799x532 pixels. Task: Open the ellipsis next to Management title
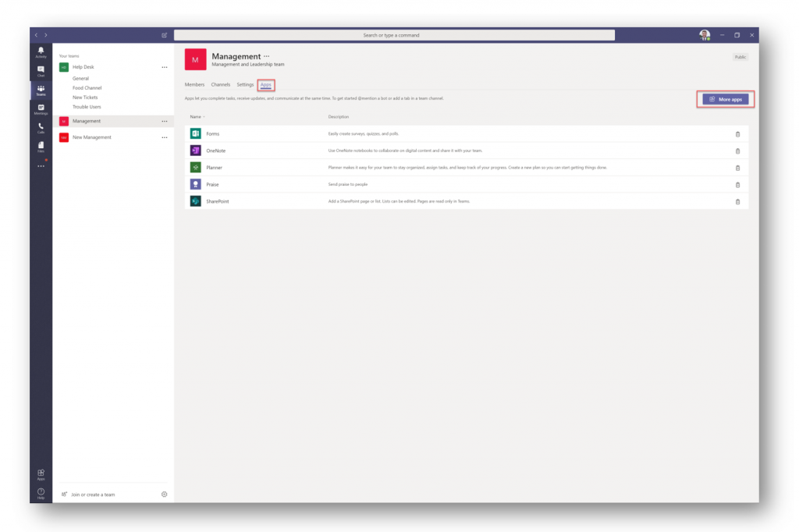(x=267, y=57)
